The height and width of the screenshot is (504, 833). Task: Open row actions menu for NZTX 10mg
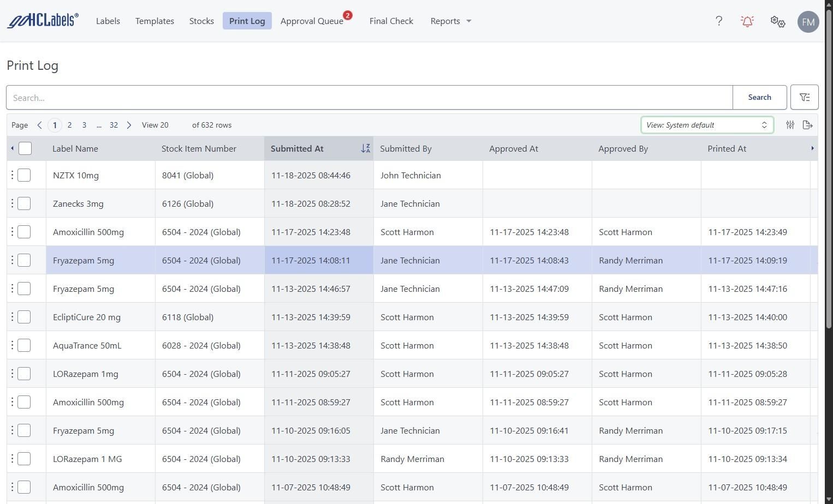coord(12,175)
